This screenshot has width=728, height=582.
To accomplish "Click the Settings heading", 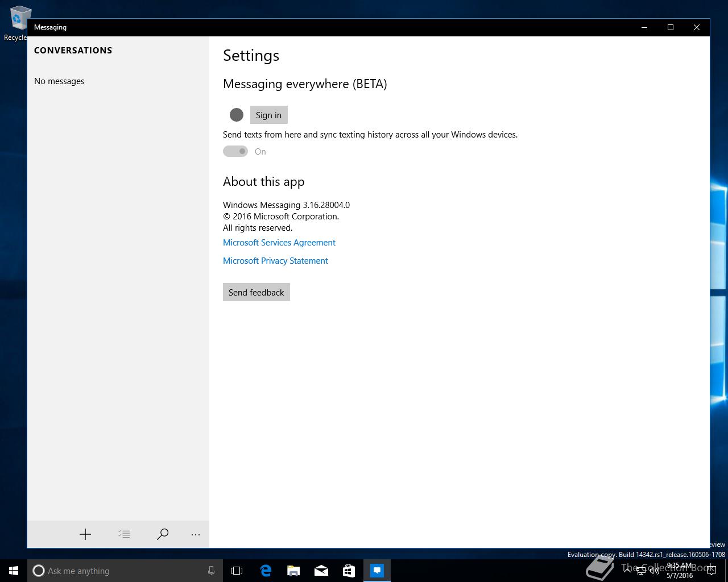I will (251, 56).
